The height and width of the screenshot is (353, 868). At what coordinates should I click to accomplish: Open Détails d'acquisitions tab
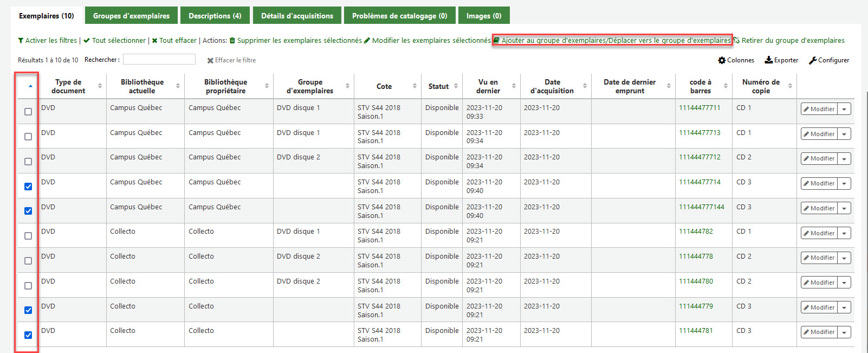click(x=297, y=16)
